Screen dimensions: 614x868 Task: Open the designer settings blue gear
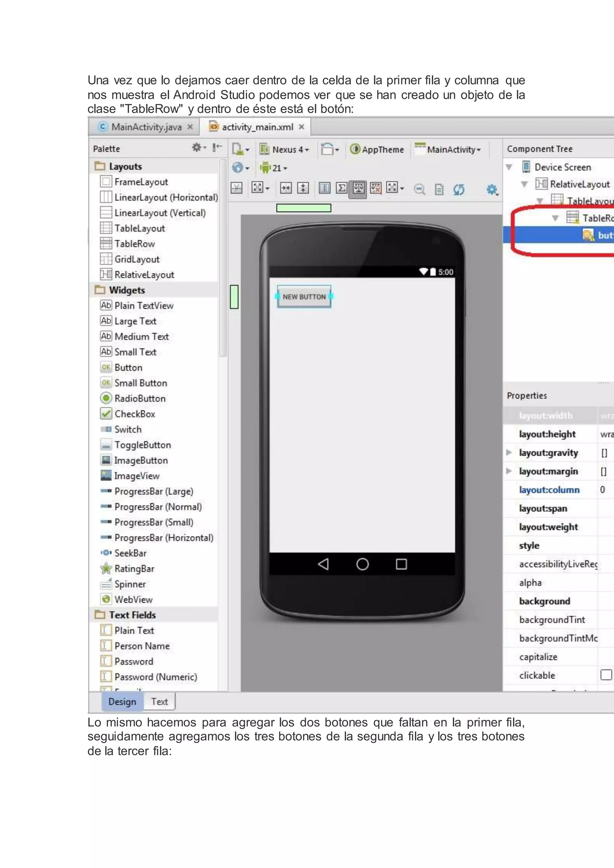(x=492, y=189)
